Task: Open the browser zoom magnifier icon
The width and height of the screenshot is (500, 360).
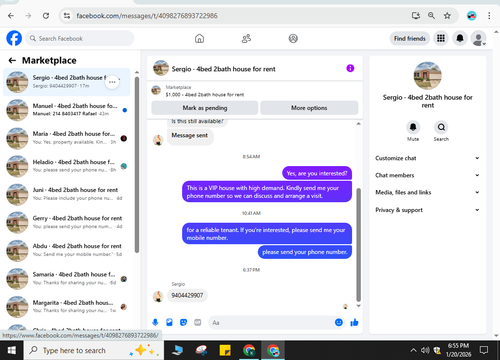Action: (x=431, y=16)
